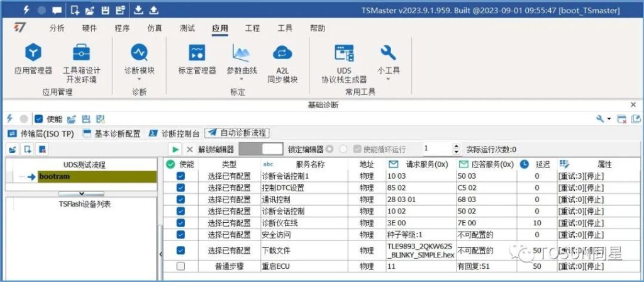644x282 pixels.
Task: Click the lightning connect icon in title bar
Action: 26,10
